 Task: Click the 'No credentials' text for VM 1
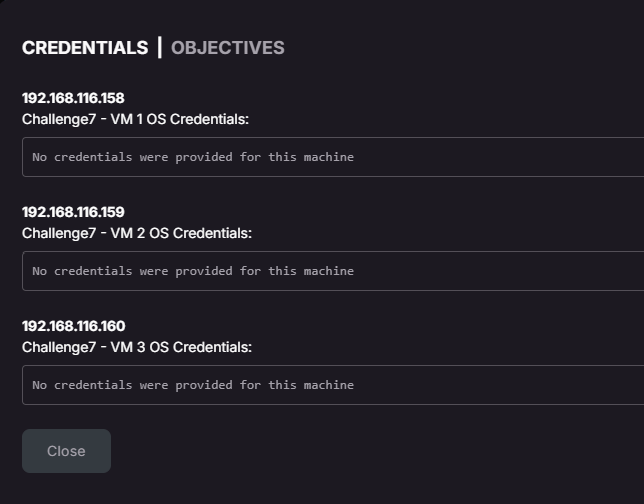(x=193, y=157)
